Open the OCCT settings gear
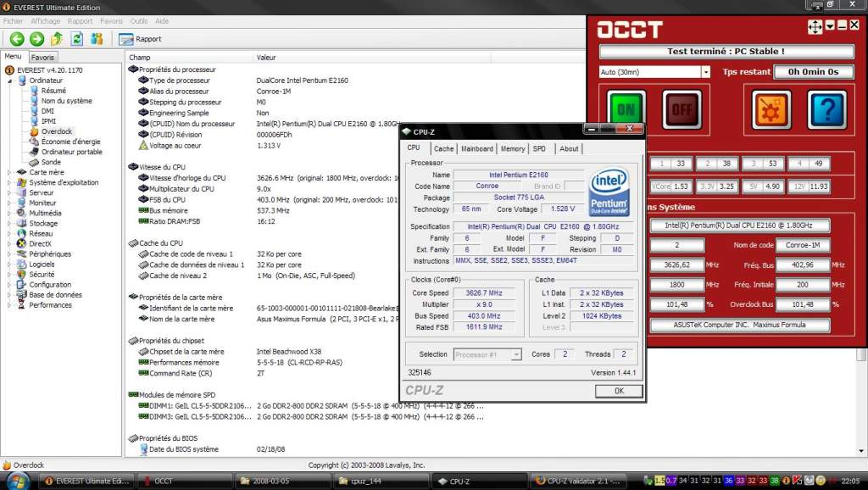The image size is (868, 490). [771, 109]
